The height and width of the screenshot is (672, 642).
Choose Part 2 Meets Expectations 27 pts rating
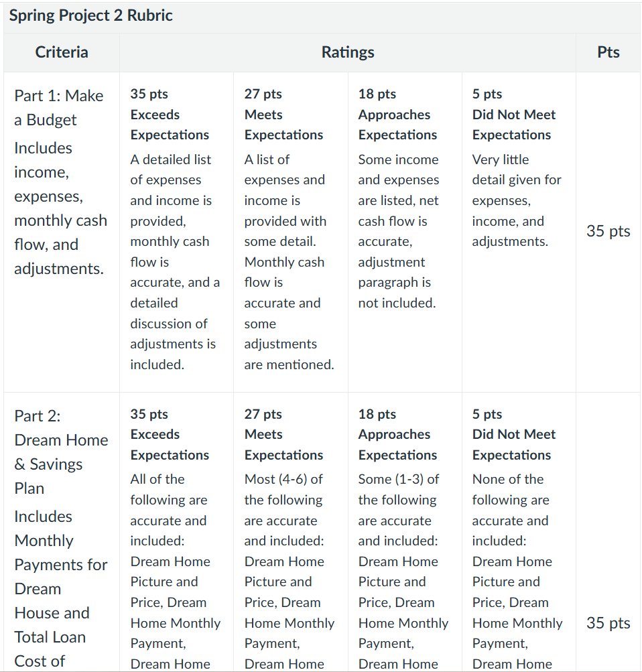click(291, 532)
